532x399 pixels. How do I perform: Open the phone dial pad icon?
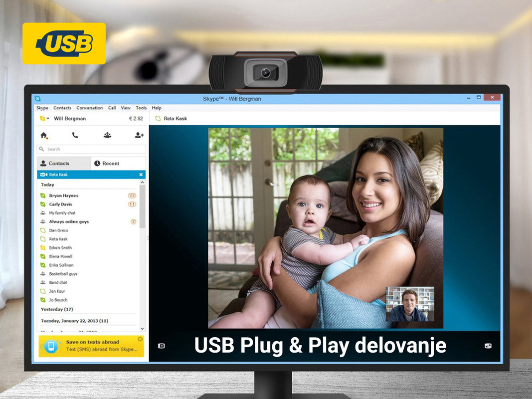75,135
